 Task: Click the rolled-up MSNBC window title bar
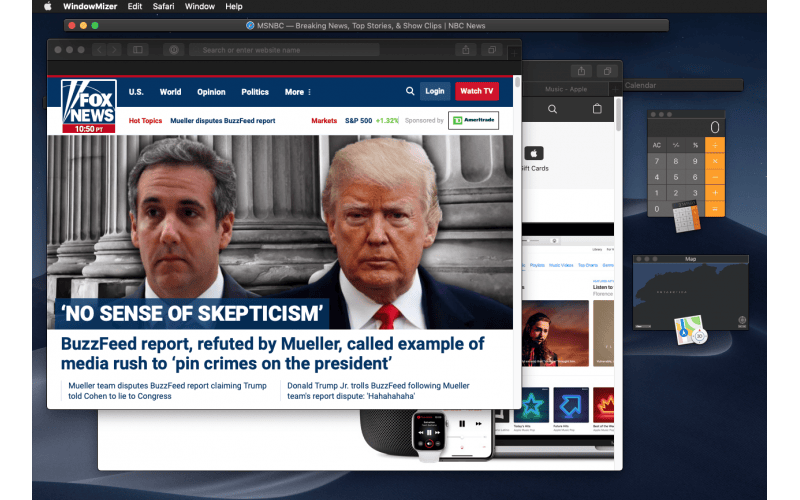(366, 26)
